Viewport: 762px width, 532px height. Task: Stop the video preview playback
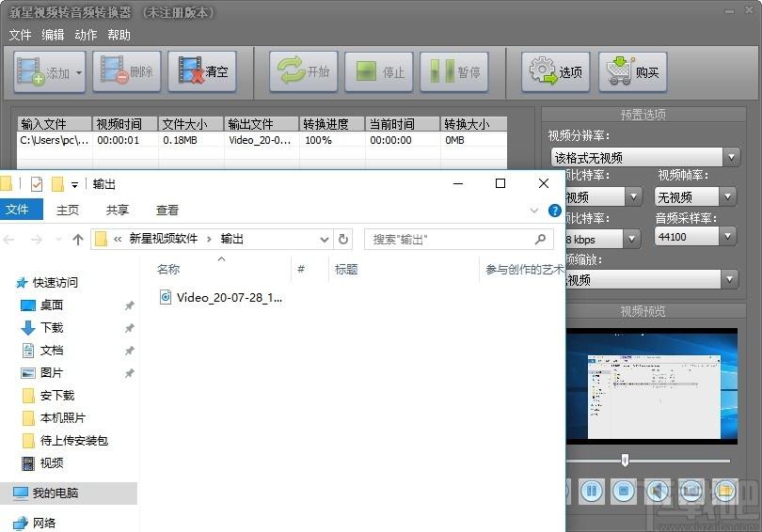[x=624, y=492]
